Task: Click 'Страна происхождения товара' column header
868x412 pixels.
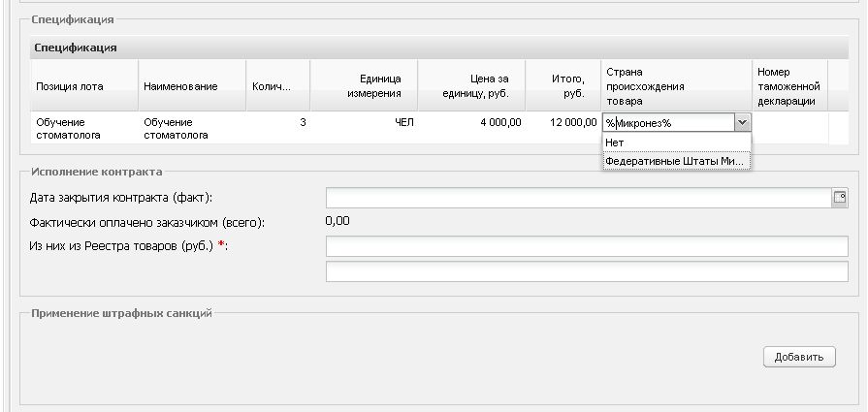Action: [677, 86]
